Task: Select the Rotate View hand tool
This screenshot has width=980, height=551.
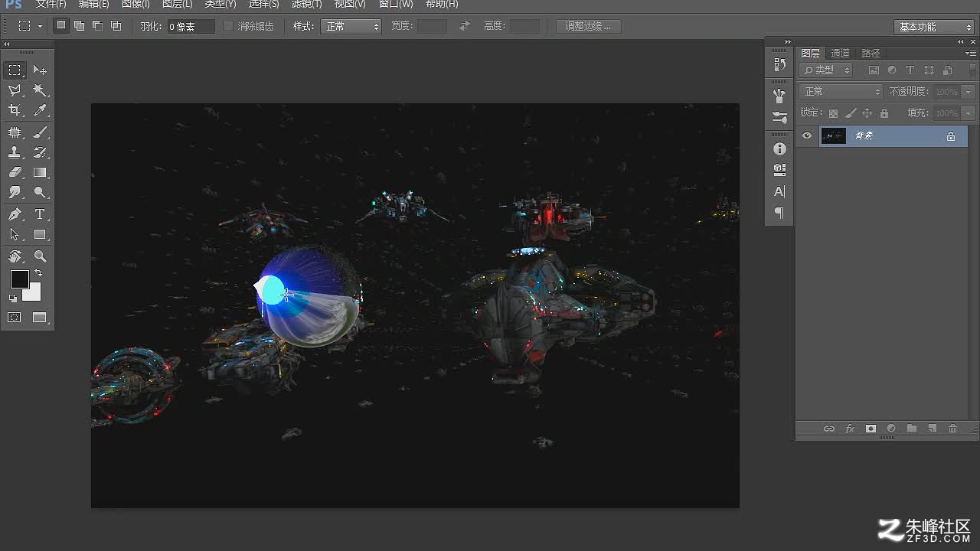Action: click(15, 256)
